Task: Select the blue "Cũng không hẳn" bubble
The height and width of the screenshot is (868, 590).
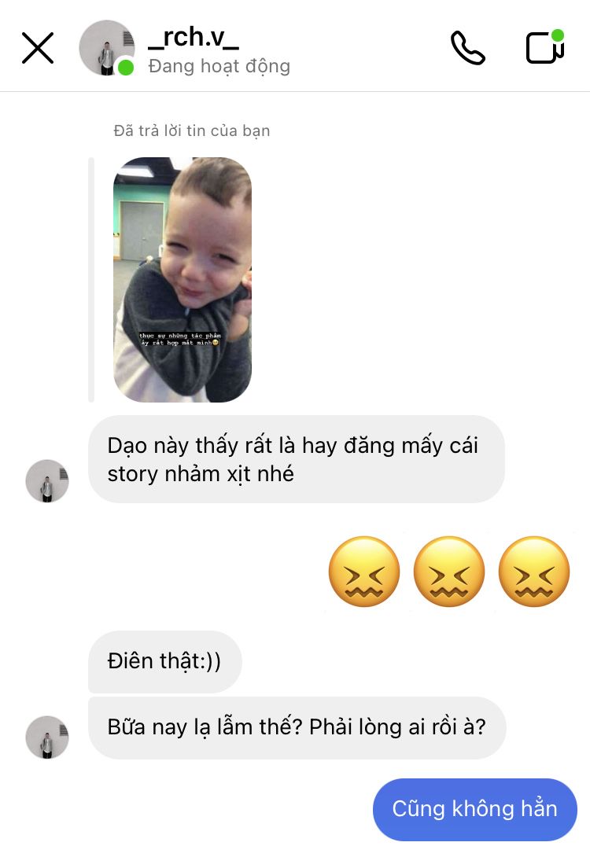Action: pyautogui.click(x=475, y=809)
